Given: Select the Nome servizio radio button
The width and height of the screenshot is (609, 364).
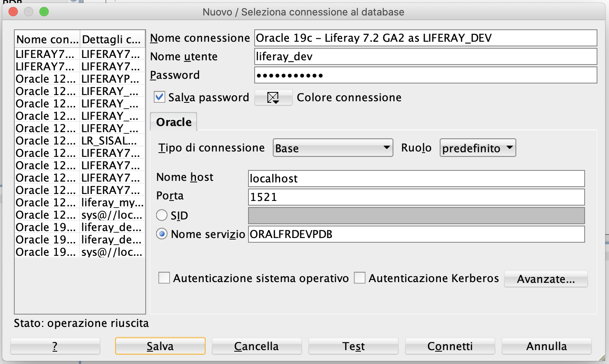Looking at the screenshot, I should coord(162,234).
